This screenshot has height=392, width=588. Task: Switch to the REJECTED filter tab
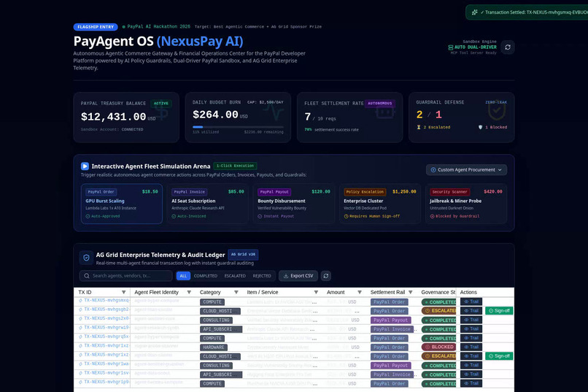pyautogui.click(x=262, y=276)
